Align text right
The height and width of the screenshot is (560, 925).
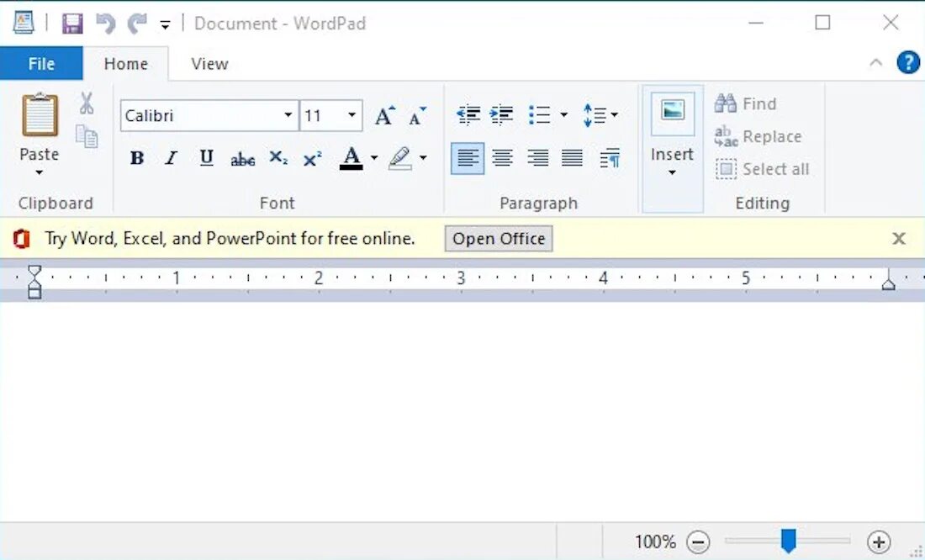click(x=537, y=158)
